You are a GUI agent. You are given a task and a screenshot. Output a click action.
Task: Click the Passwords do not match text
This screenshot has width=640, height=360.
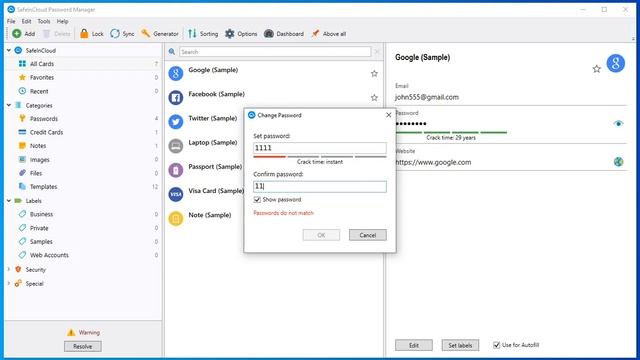(x=283, y=213)
